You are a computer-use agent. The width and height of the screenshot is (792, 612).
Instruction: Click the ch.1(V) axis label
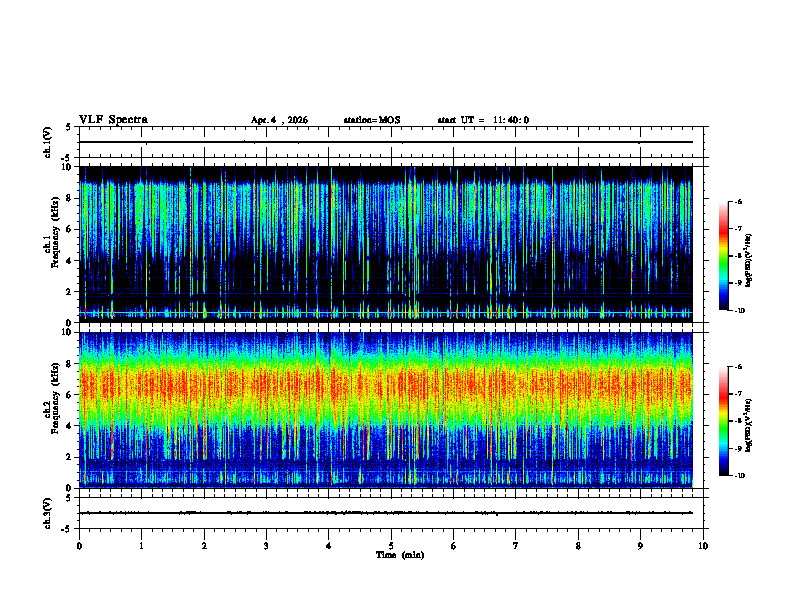48,142
